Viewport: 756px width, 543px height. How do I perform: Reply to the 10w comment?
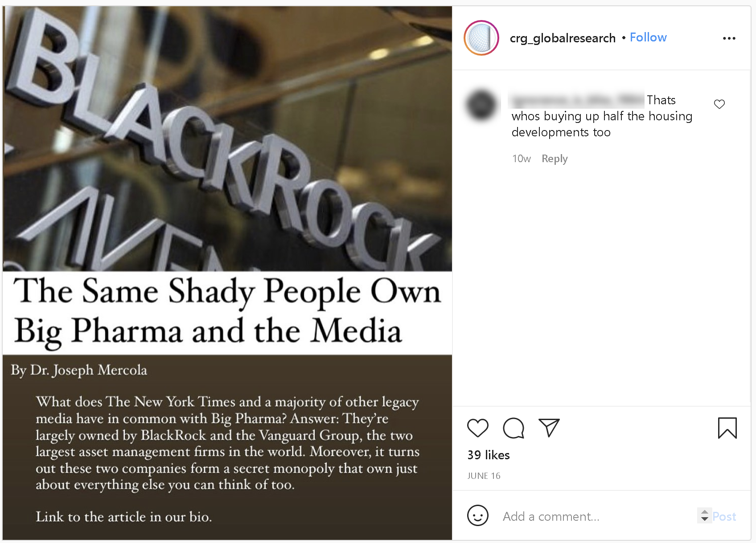coord(555,159)
